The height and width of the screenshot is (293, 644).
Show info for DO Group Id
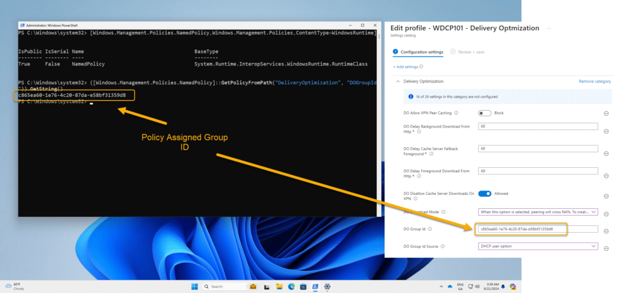pos(430,229)
